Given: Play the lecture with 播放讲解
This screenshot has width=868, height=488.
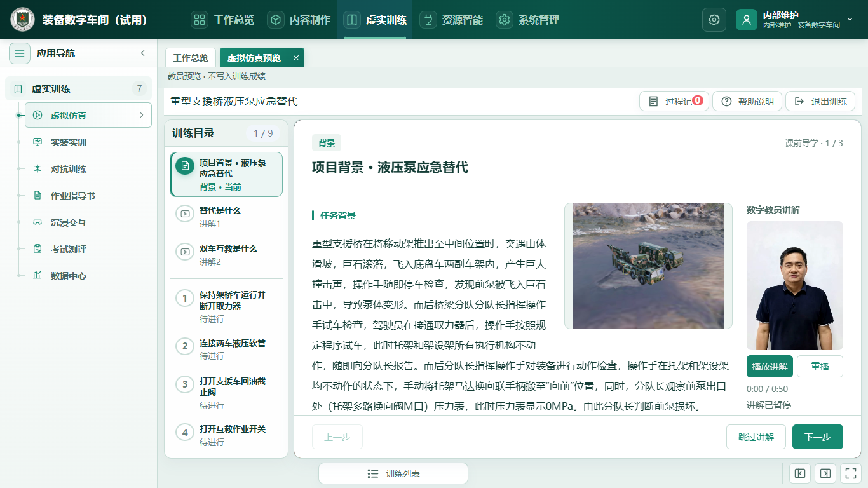Looking at the screenshot, I should 770,367.
